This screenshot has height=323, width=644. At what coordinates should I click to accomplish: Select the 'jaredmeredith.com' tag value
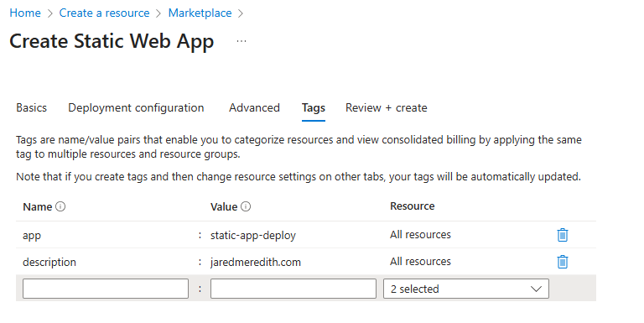(x=256, y=263)
